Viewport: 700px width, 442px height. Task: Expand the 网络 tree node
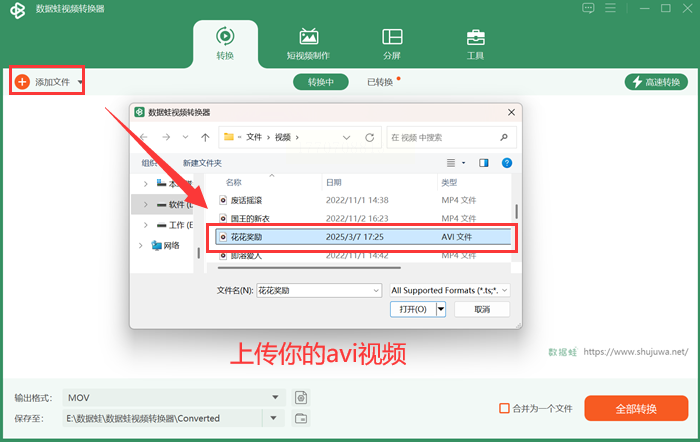click(141, 246)
